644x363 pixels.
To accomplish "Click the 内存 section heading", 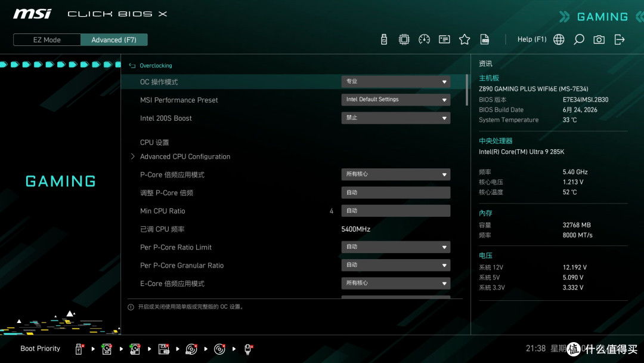I will click(485, 213).
